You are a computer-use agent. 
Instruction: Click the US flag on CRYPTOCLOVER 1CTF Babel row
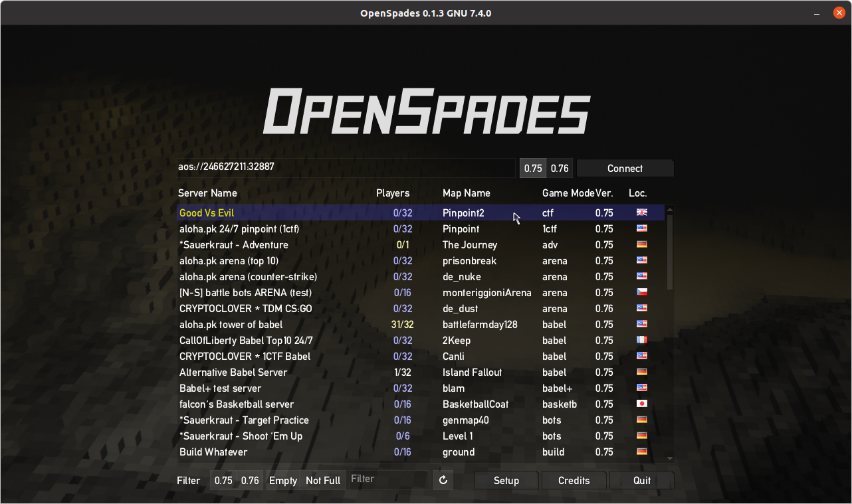pos(641,356)
